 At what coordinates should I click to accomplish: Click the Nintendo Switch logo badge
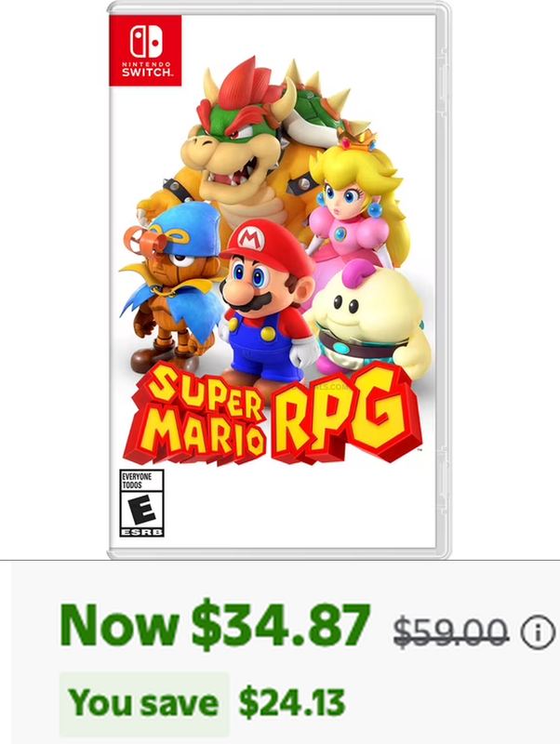click(145, 50)
